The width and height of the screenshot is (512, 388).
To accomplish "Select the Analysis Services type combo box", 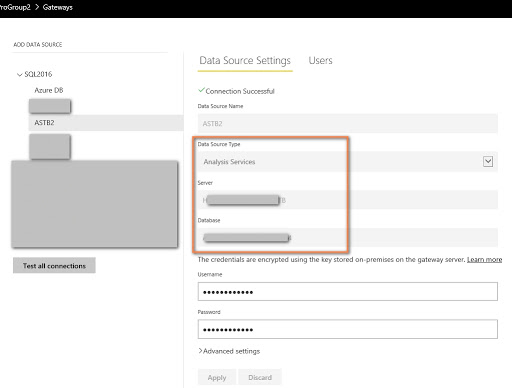I will click(x=348, y=162).
